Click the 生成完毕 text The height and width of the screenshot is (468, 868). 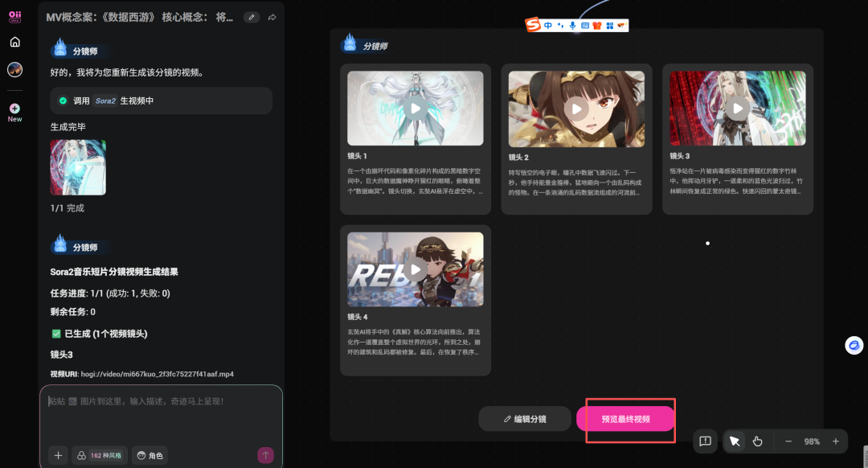(68, 127)
